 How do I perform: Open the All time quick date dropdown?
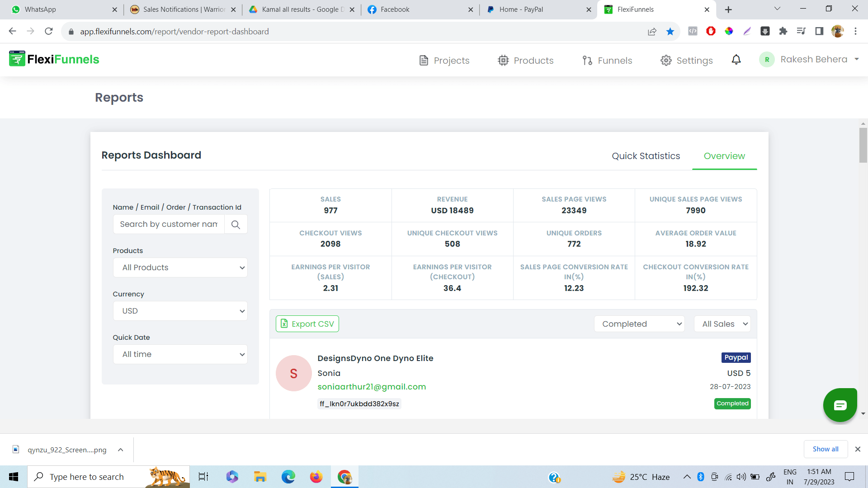(x=180, y=354)
